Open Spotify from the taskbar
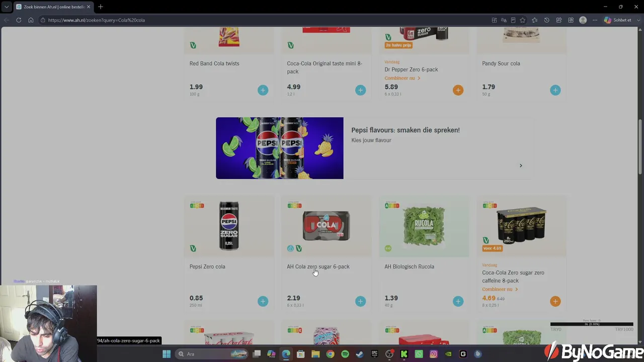The width and height of the screenshot is (644, 362). [345, 354]
